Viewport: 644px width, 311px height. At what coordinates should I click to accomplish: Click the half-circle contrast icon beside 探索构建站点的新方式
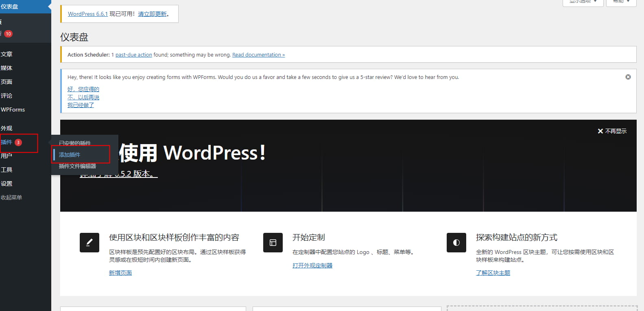pos(456,243)
